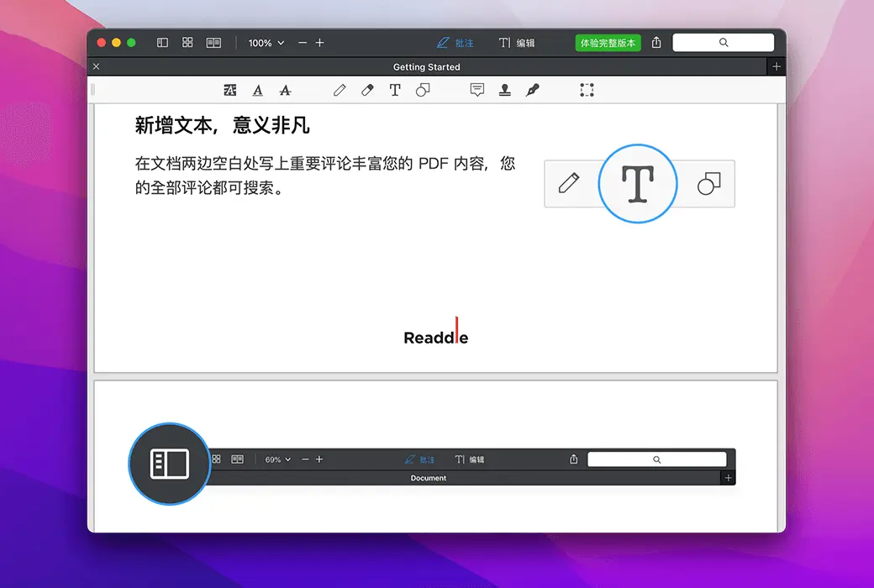Viewport: 874px width, 588px height.
Task: Open the 100% zoom dropdown
Action: 266,43
